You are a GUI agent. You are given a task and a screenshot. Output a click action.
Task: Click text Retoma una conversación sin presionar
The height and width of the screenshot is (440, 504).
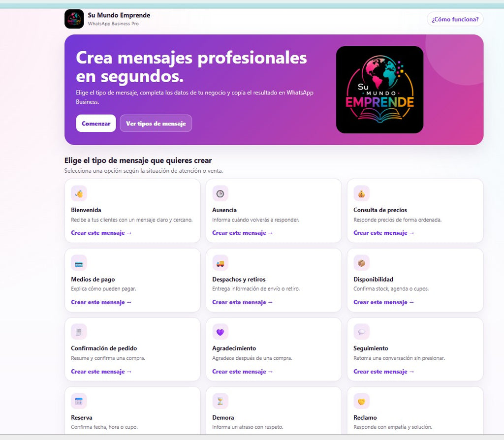(x=399, y=358)
